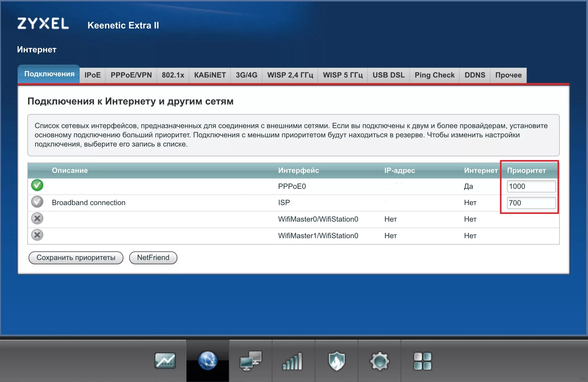Screen dimensions: 588x382
Task: Toggle the X status icon for WifiMaster0/WifiStation0
Action: tap(37, 218)
